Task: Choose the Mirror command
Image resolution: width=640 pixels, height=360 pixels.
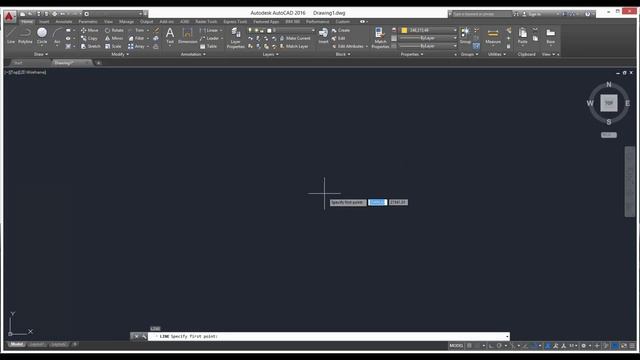Action: tap(113, 38)
